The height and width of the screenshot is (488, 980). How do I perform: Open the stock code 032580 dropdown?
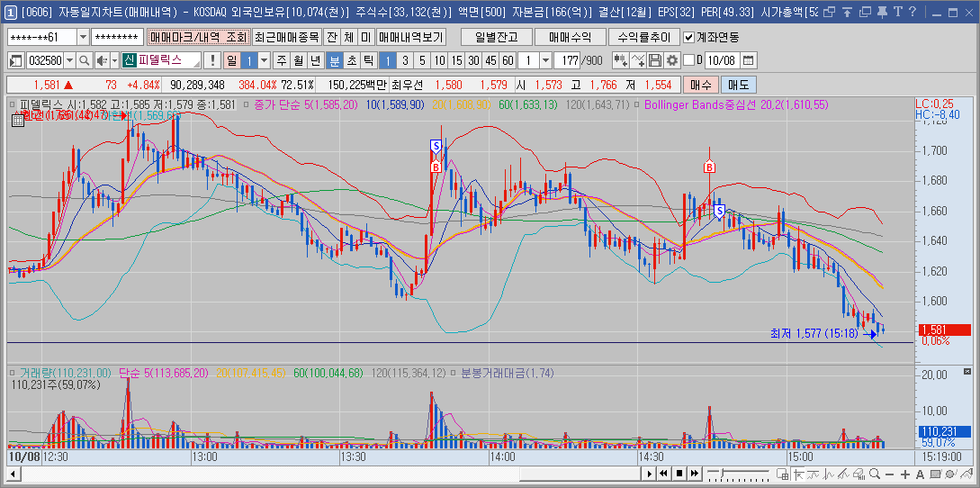click(x=69, y=60)
